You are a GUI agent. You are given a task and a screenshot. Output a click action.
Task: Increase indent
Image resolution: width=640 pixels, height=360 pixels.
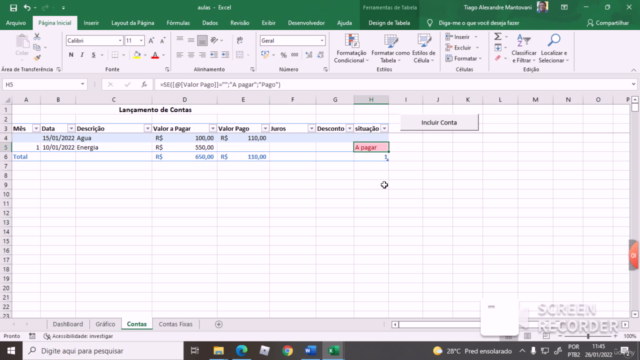click(x=225, y=55)
